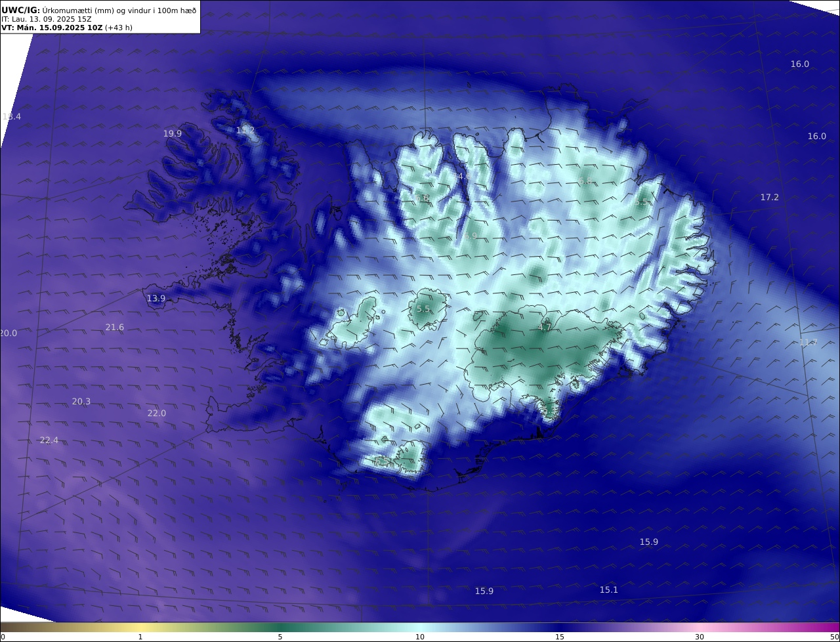This screenshot has height=642, width=840.
Task: Click the 22.0 value on the map
Action: click(157, 413)
